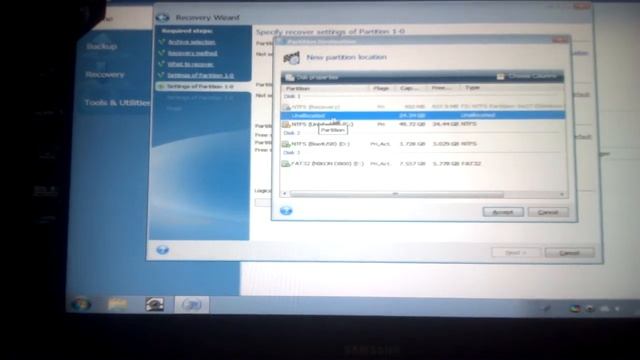Click the Disk 3 group label
The image size is (640, 360).
point(292,153)
